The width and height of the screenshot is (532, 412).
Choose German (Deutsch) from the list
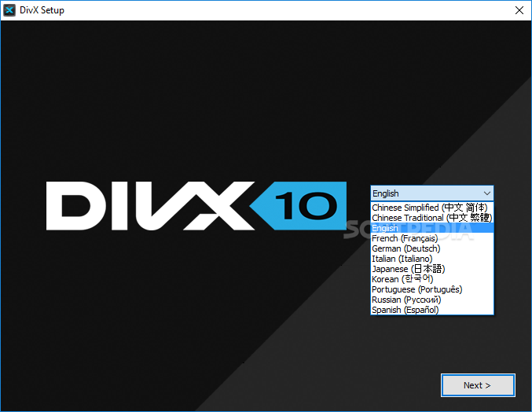coord(432,248)
